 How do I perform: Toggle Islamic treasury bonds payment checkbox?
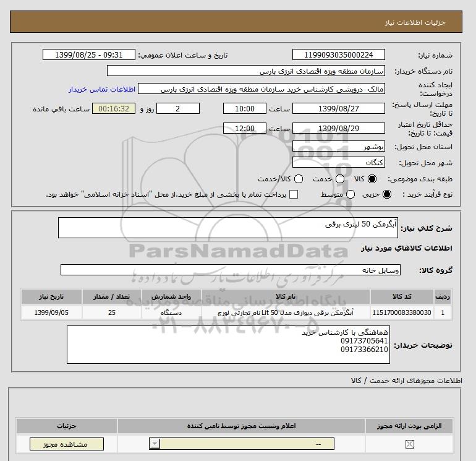(294, 194)
